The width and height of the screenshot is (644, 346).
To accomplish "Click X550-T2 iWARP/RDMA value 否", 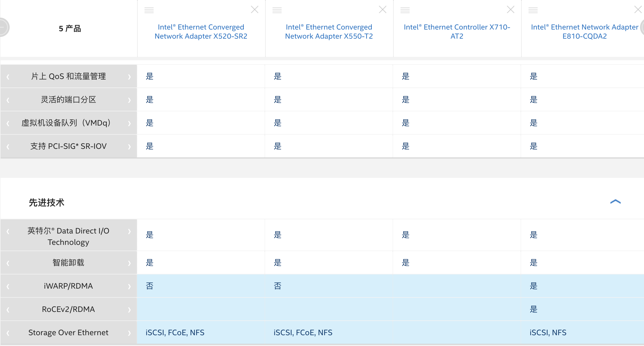I will pyautogui.click(x=278, y=286).
